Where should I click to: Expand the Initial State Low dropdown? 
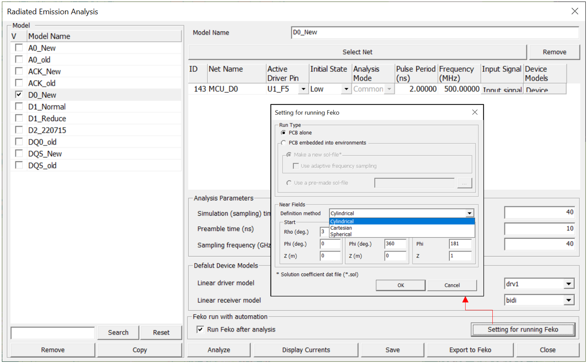[x=346, y=89]
